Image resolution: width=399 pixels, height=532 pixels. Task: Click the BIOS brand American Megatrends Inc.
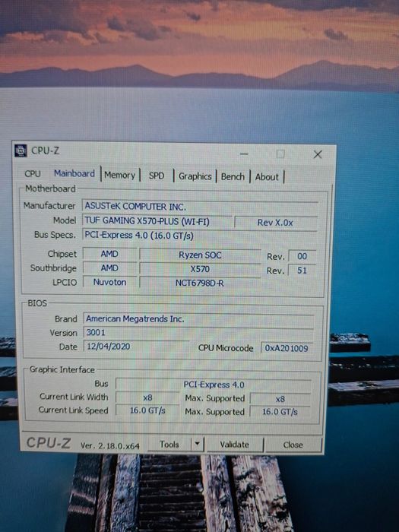click(198, 319)
